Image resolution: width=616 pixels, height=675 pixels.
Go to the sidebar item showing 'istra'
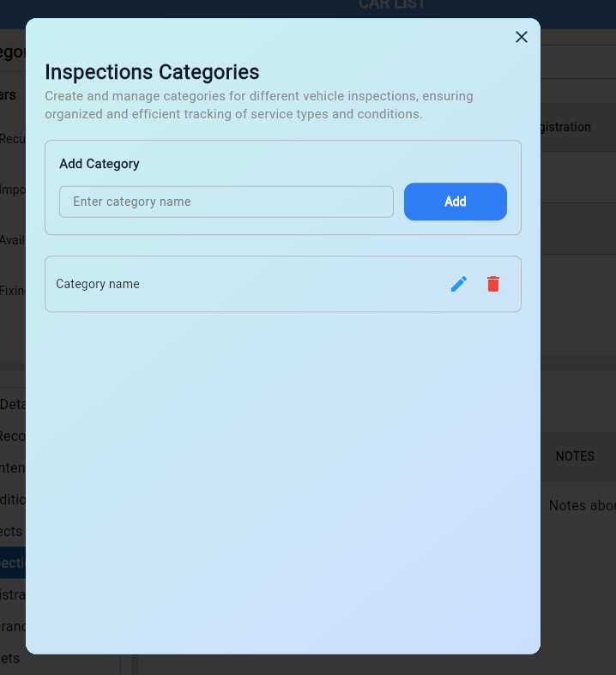pyautogui.click(x=13, y=594)
